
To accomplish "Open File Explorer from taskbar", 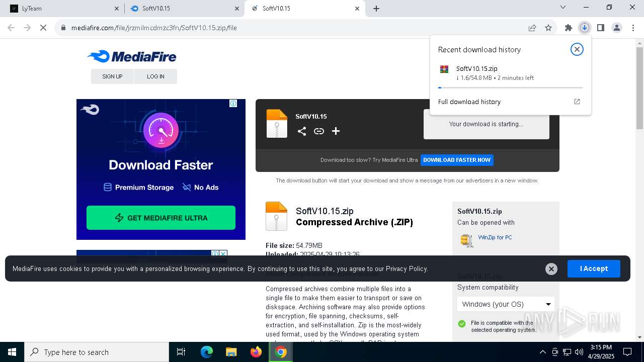I will click(231, 352).
